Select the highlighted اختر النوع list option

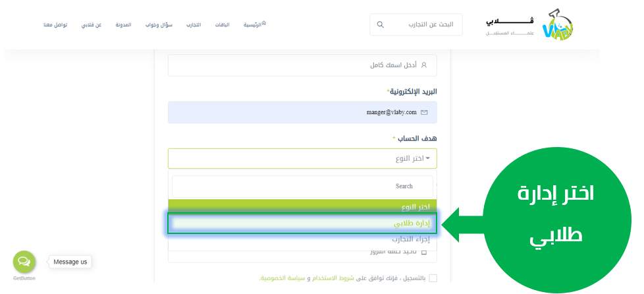click(302, 206)
